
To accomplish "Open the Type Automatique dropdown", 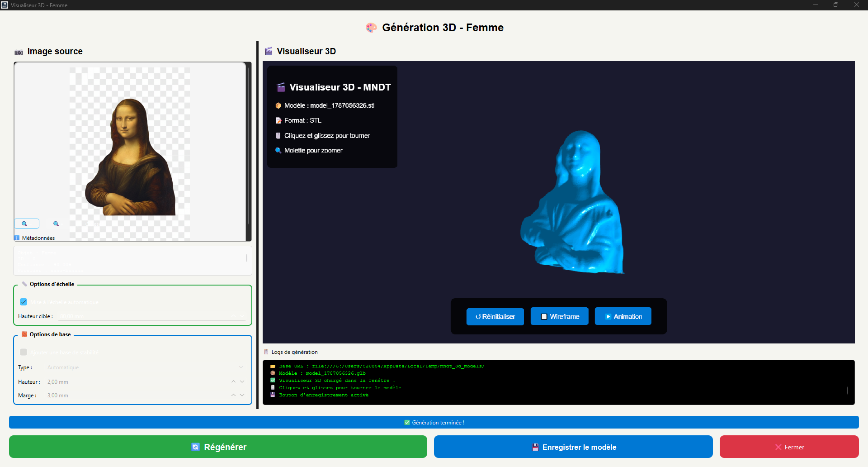I will [x=146, y=367].
